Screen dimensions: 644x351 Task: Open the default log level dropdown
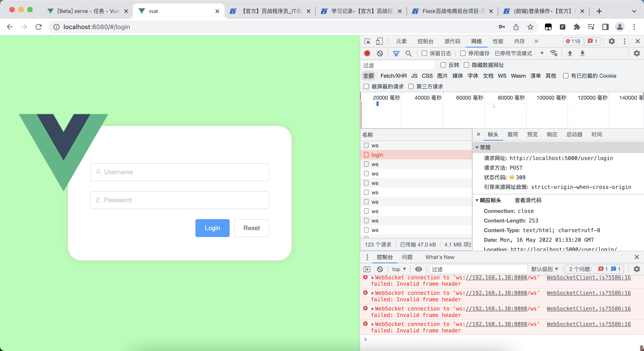(x=544, y=269)
